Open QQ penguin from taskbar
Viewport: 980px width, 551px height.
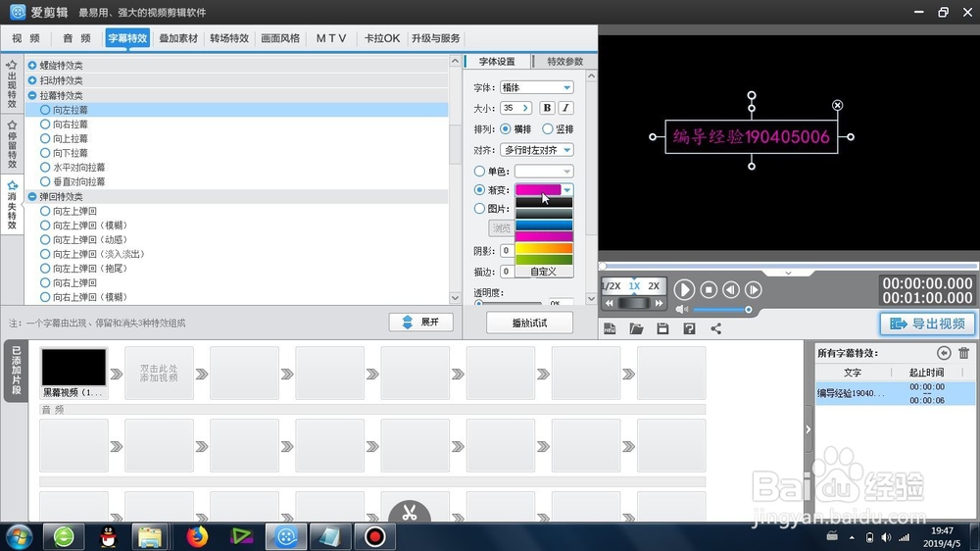[109, 536]
